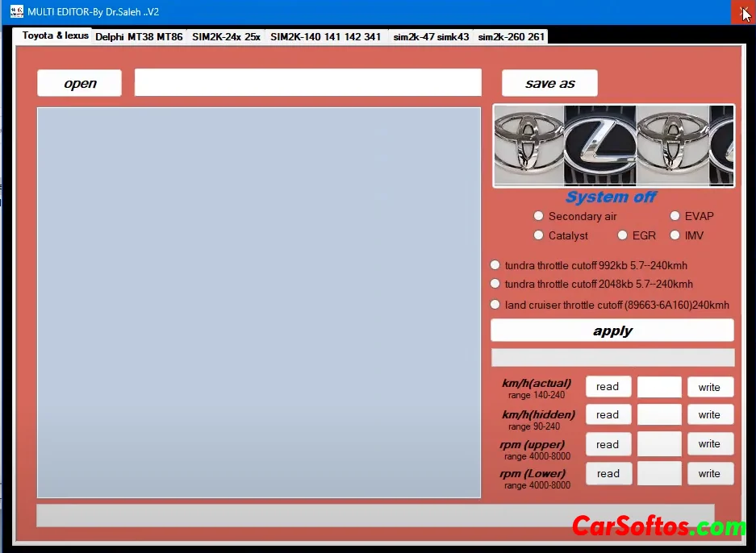Viewport: 756px width, 553px height.
Task: Select the Secondary air radio button
Action: tap(539, 216)
